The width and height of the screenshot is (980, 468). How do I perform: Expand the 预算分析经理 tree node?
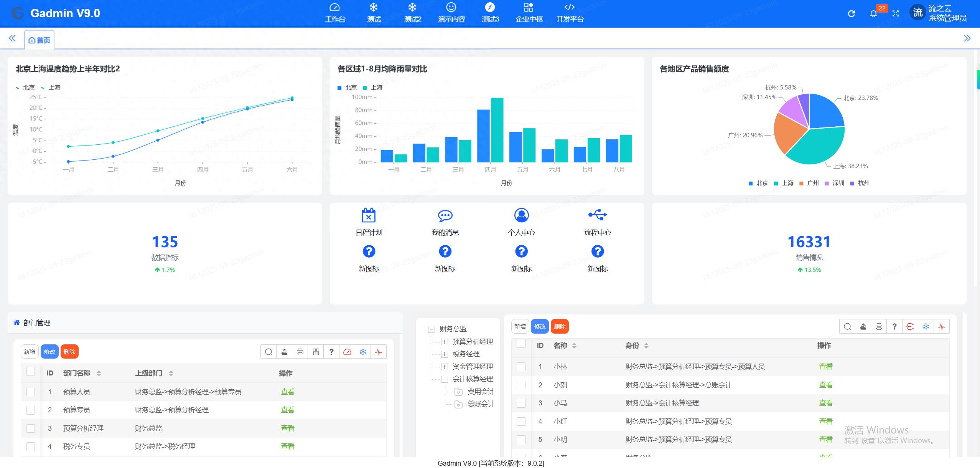point(444,341)
